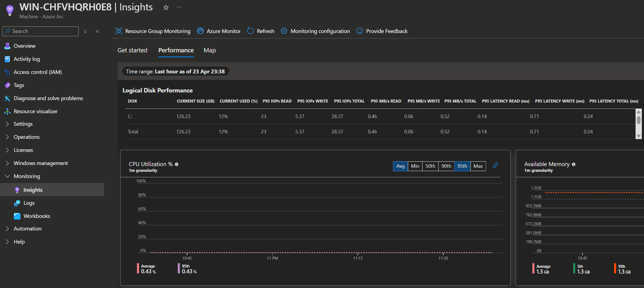Click the Insights lightbulb header icon

click(10, 10)
